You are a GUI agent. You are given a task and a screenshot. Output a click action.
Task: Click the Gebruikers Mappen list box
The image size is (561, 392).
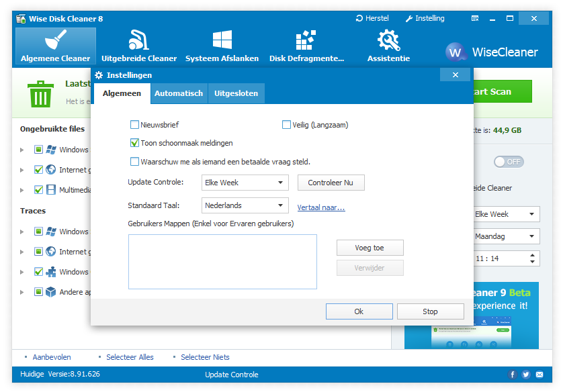(222, 262)
